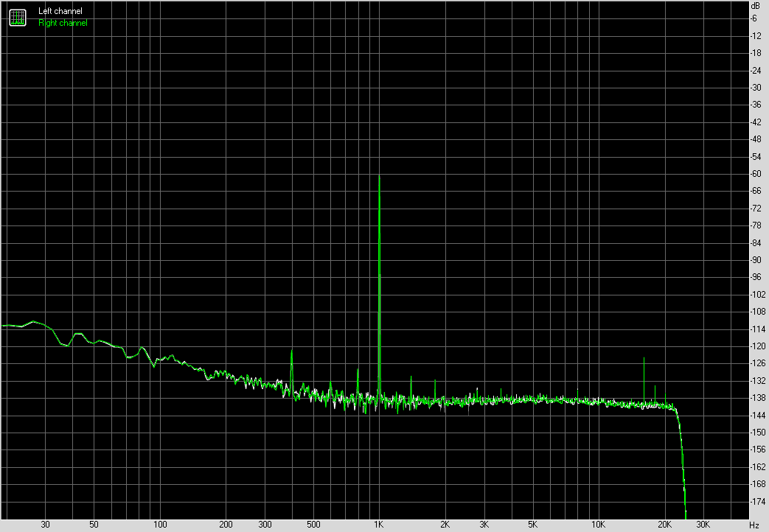This screenshot has width=769, height=532.
Task: Select the Left channel legend label
Action: click(60, 11)
